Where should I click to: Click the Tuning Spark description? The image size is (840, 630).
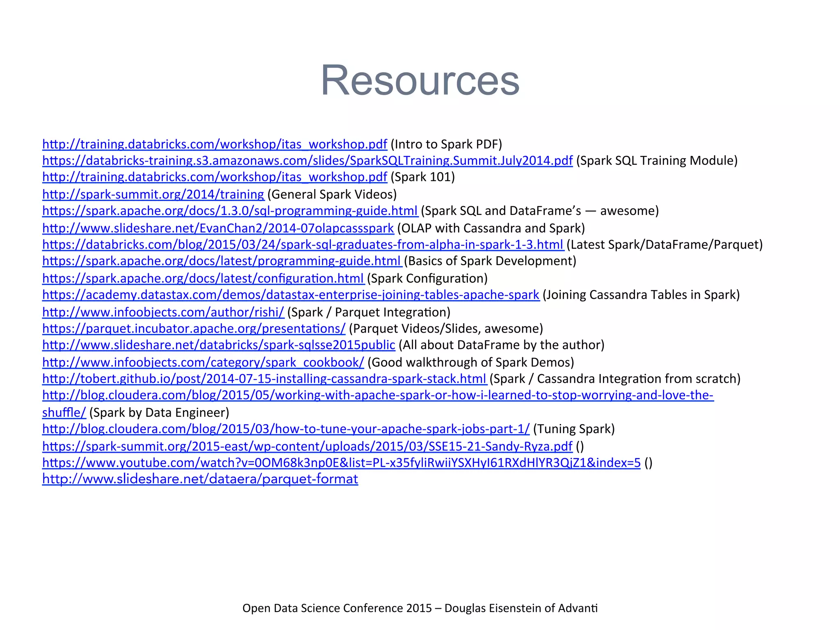pos(574,429)
